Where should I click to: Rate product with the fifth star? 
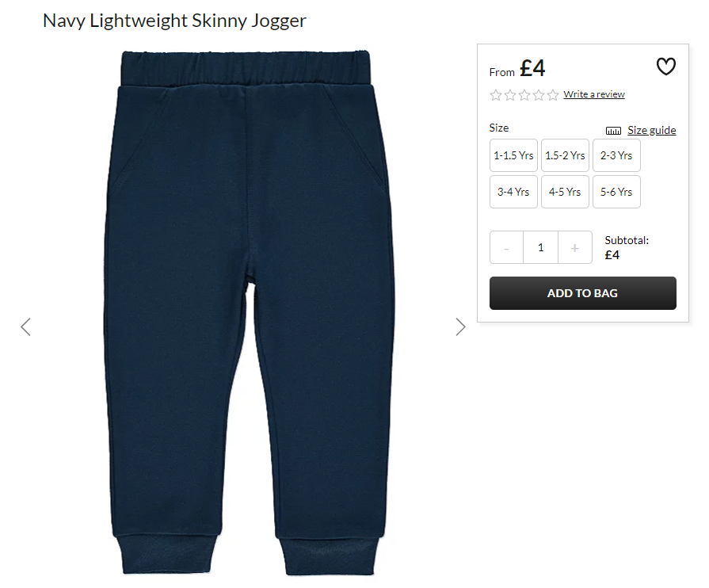553,95
